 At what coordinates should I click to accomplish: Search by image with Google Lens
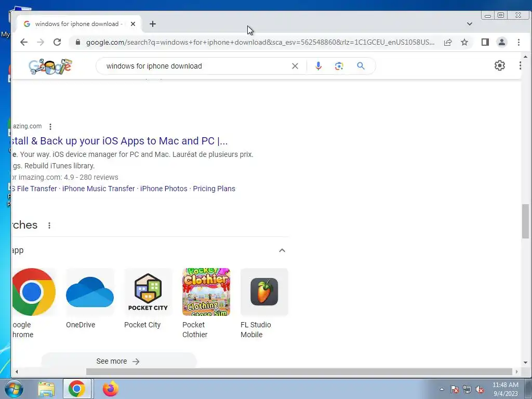tap(339, 66)
